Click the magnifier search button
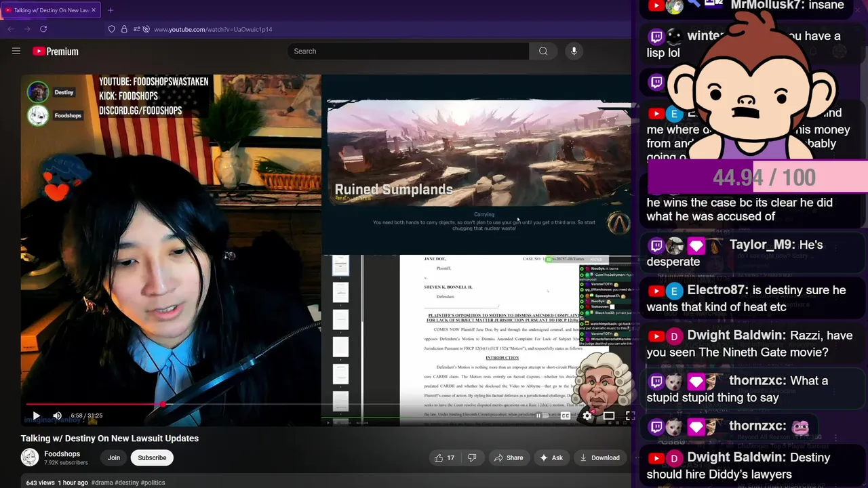The width and height of the screenshot is (868, 488). [543, 51]
